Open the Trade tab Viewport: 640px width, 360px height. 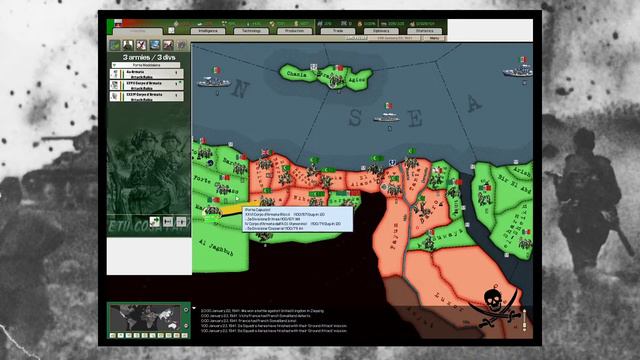338,31
